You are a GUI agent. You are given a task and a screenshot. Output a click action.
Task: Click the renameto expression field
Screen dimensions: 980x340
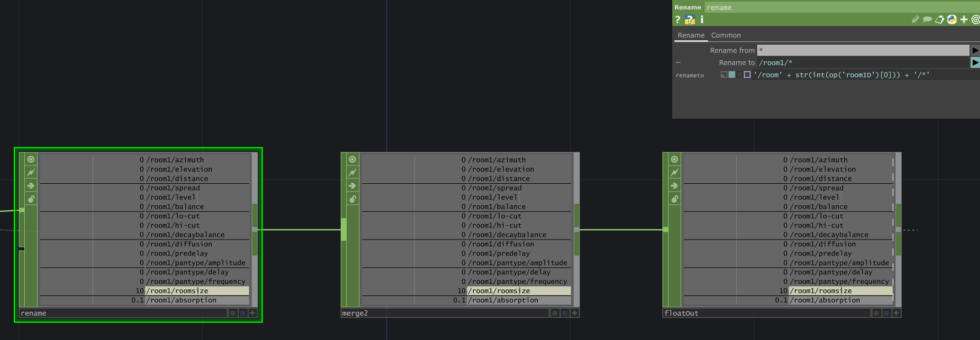click(x=865, y=75)
